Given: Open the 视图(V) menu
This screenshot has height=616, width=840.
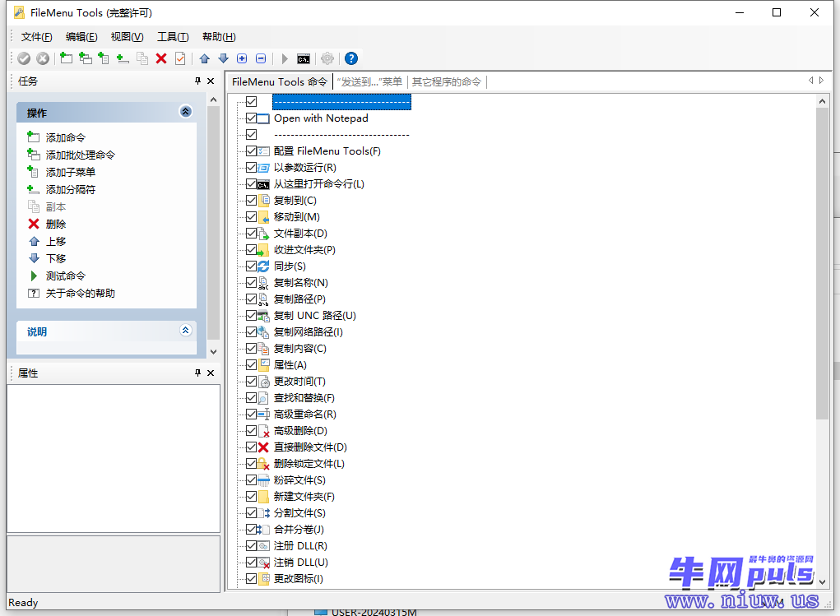Looking at the screenshot, I should click(127, 37).
